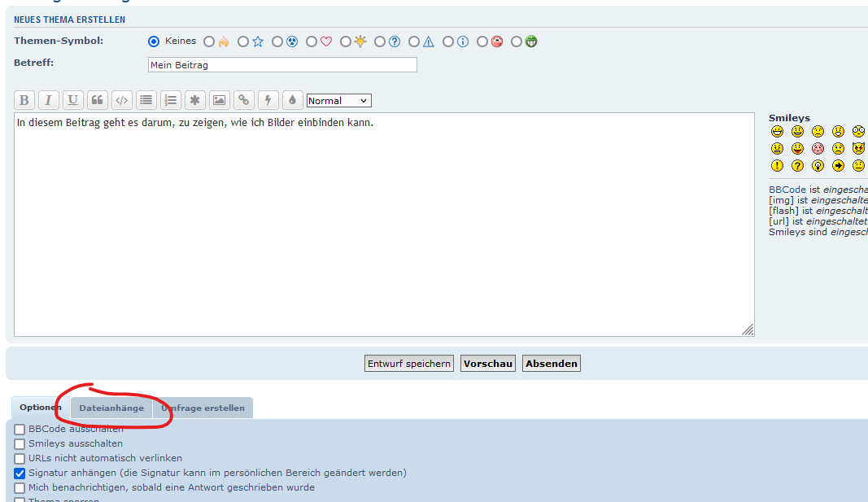This screenshot has height=502, width=868.
Task: Apply bold formatting with the B button
Action: click(24, 100)
